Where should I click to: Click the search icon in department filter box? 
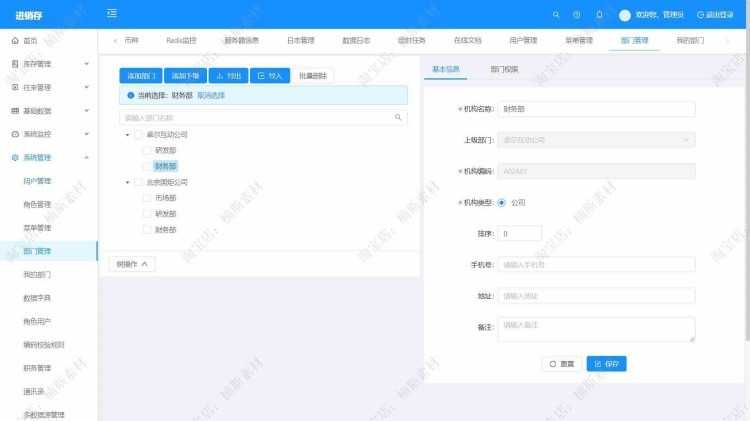pos(398,117)
